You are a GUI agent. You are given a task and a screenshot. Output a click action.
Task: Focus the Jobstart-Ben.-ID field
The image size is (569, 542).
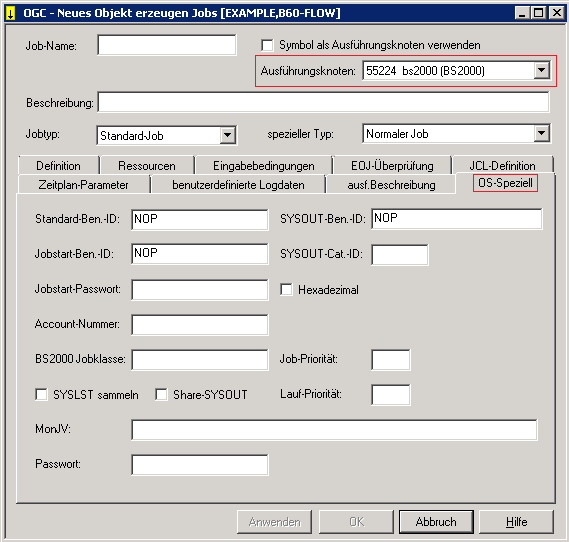pos(200,254)
